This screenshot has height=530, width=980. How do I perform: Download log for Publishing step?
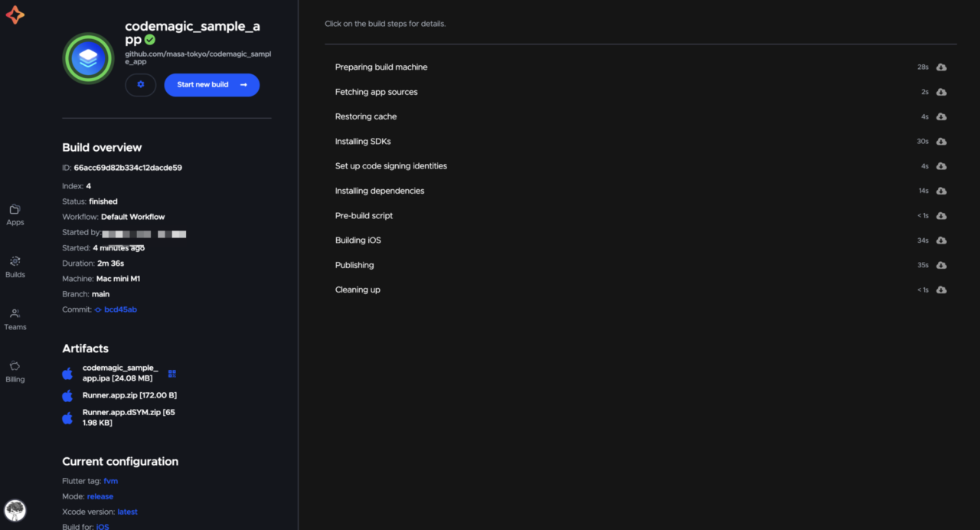942,265
